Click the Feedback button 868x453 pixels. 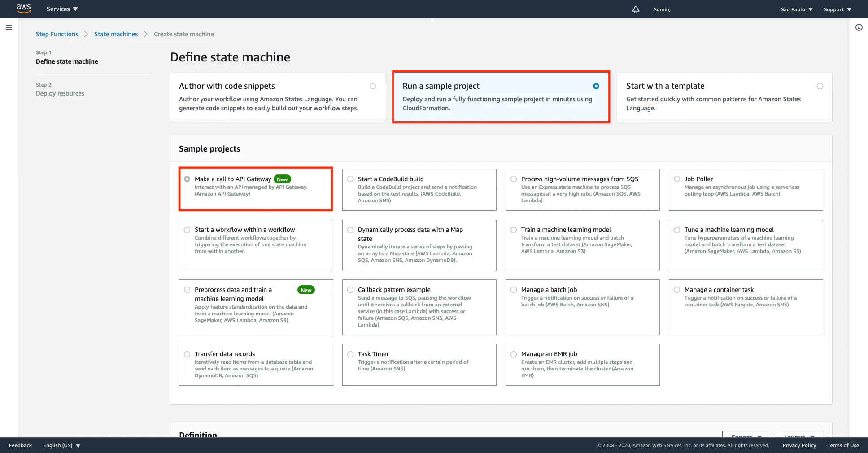point(20,445)
